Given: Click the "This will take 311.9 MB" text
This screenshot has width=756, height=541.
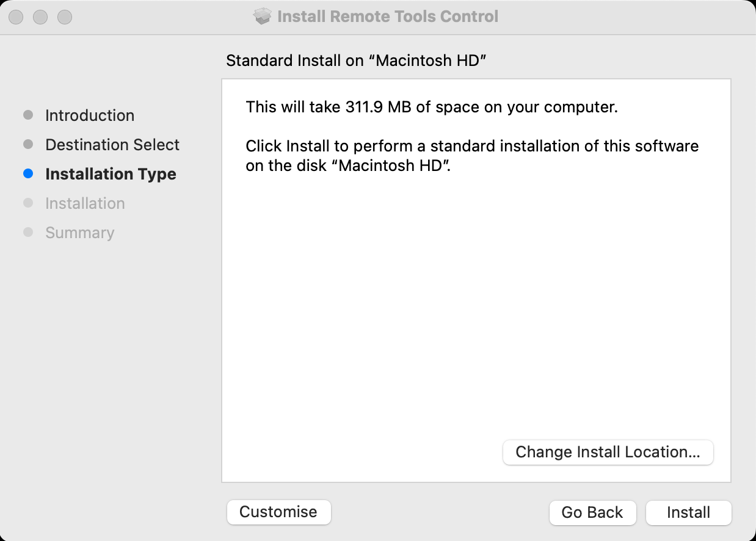Looking at the screenshot, I should (x=432, y=107).
